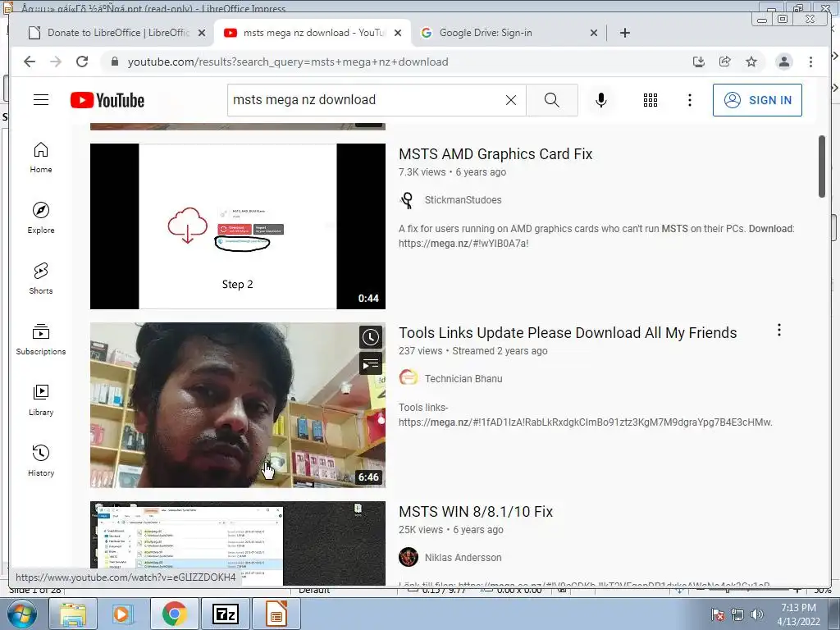Open Subscriptions in the YouTube sidebar
This screenshot has height=630, width=840.
[x=41, y=340]
